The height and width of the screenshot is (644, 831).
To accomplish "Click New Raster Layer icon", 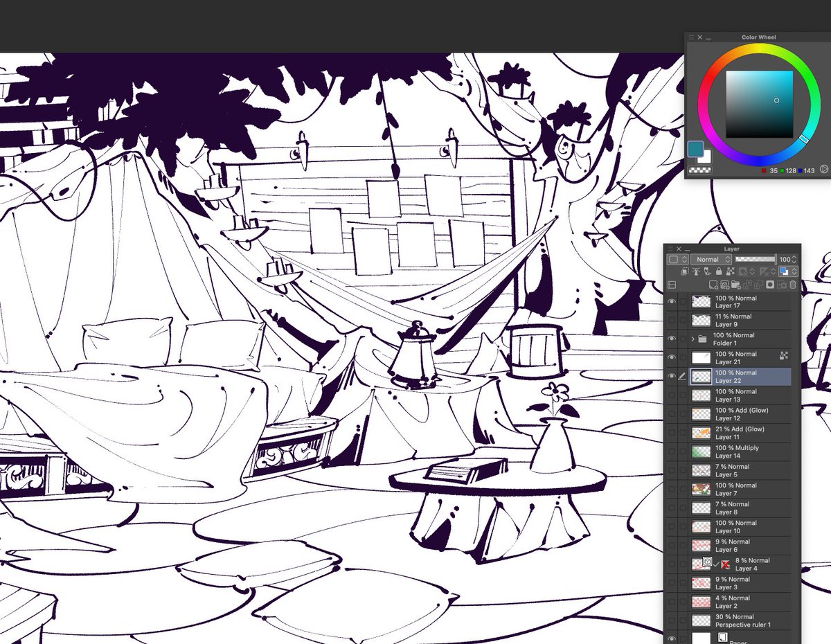I will pyautogui.click(x=713, y=285).
